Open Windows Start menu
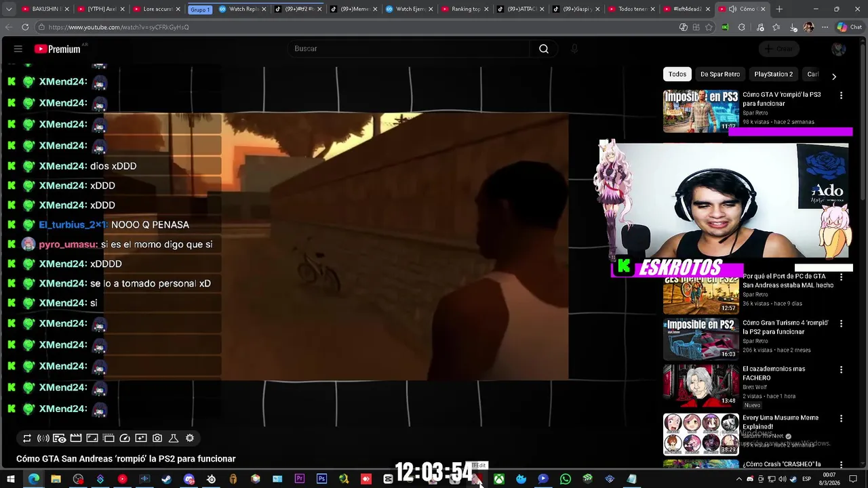Screen dimensions: 868x488 point(11,479)
